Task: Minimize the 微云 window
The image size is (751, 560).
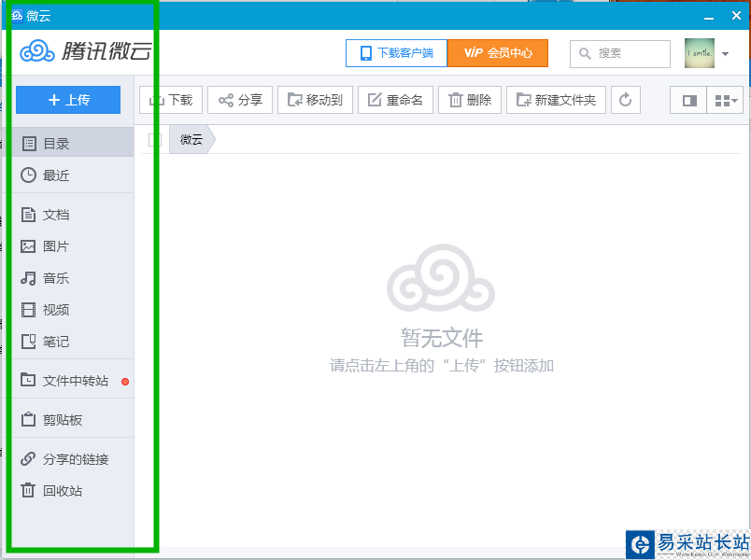Action: (x=709, y=17)
